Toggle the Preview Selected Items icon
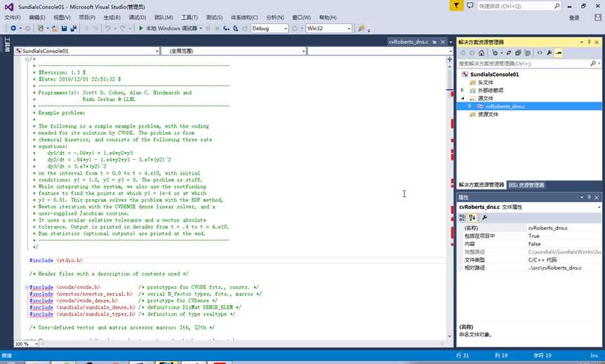The height and width of the screenshot is (364, 605). (558, 53)
